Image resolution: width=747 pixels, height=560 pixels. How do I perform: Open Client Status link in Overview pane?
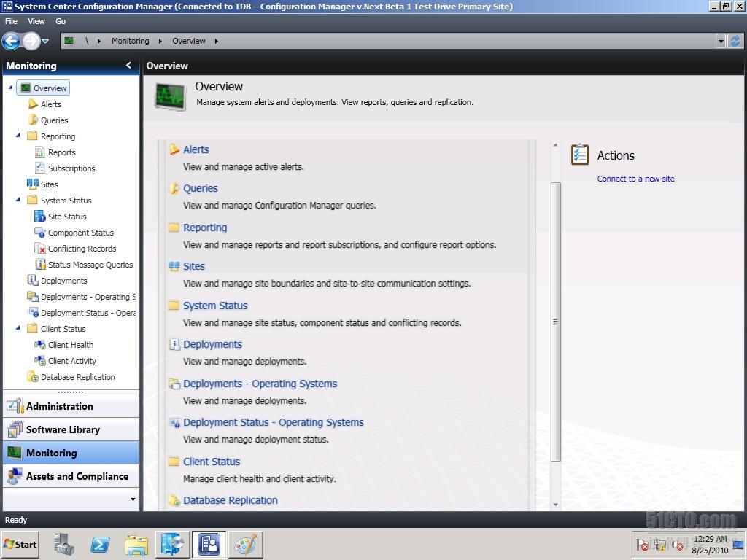[212, 462]
